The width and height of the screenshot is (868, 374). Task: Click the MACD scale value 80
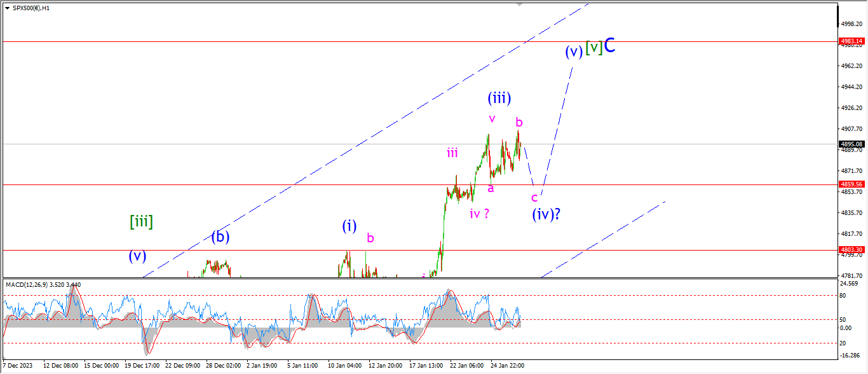tap(844, 296)
